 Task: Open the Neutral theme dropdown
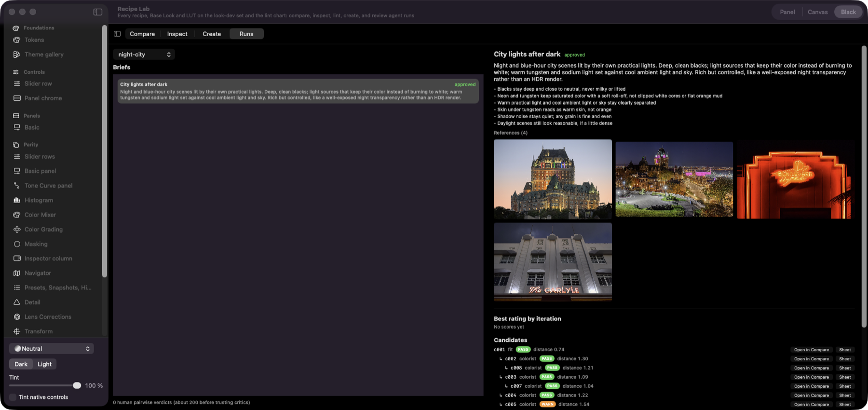(52, 348)
